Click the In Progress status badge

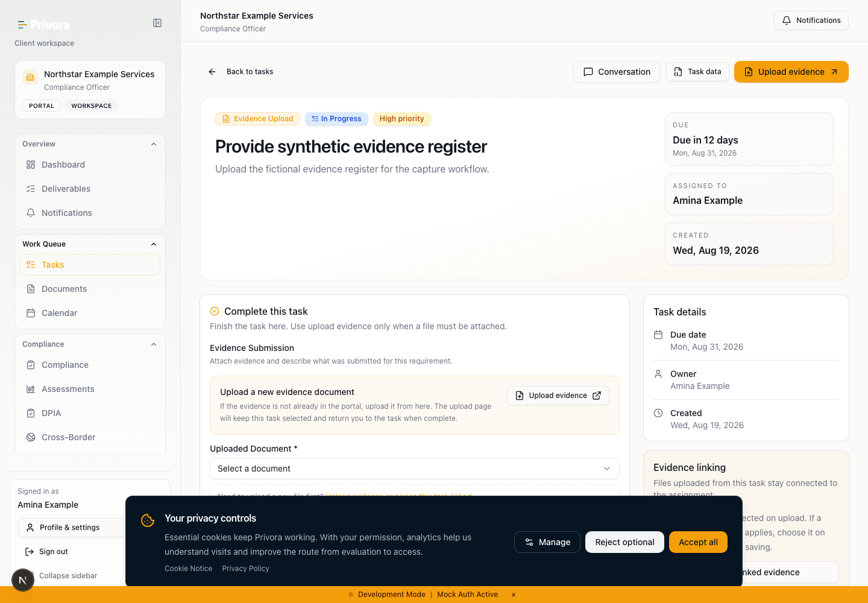coord(336,119)
